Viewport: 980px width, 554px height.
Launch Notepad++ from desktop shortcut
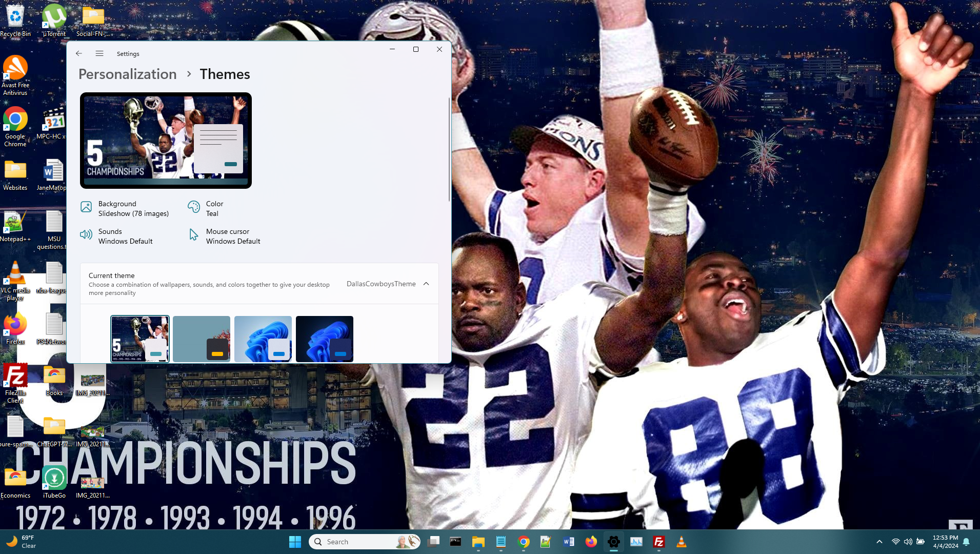point(15,226)
